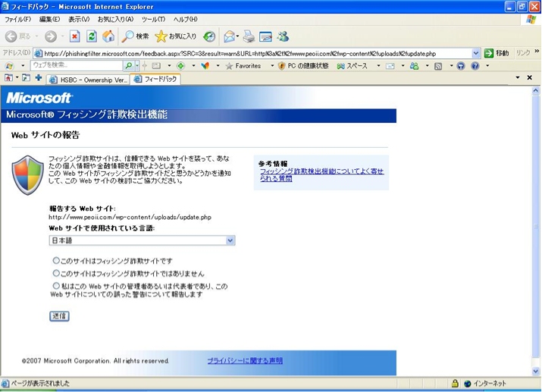The image size is (542, 392).
Task: Open the プライバシーに関する声明 link
Action: click(245, 361)
